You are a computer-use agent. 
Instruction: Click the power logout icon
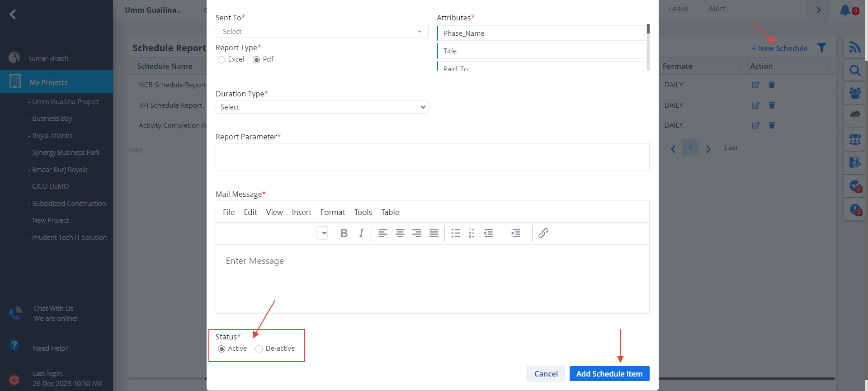(14, 380)
